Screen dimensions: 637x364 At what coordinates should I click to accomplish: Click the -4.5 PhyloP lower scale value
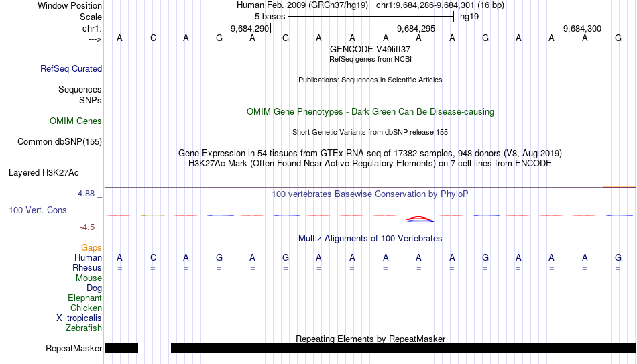coord(87,227)
